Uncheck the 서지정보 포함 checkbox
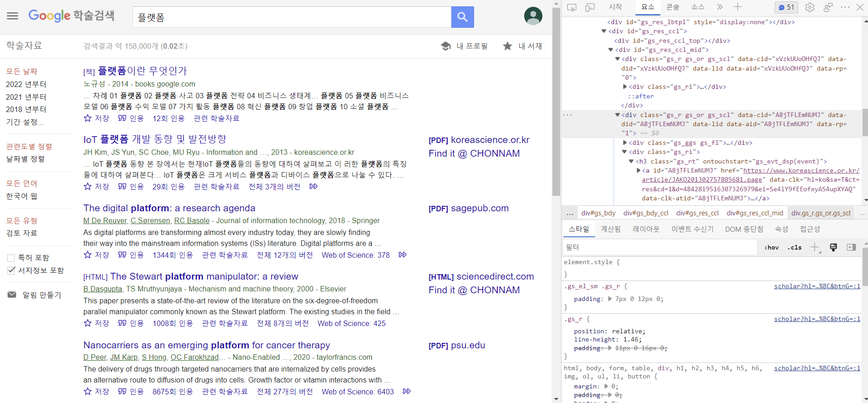868x403 pixels. click(11, 270)
